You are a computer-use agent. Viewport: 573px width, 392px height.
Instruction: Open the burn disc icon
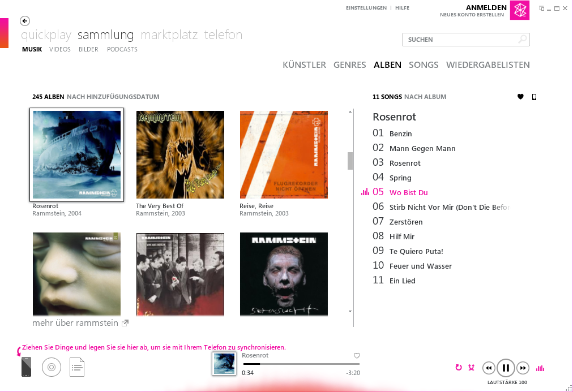[x=52, y=367]
